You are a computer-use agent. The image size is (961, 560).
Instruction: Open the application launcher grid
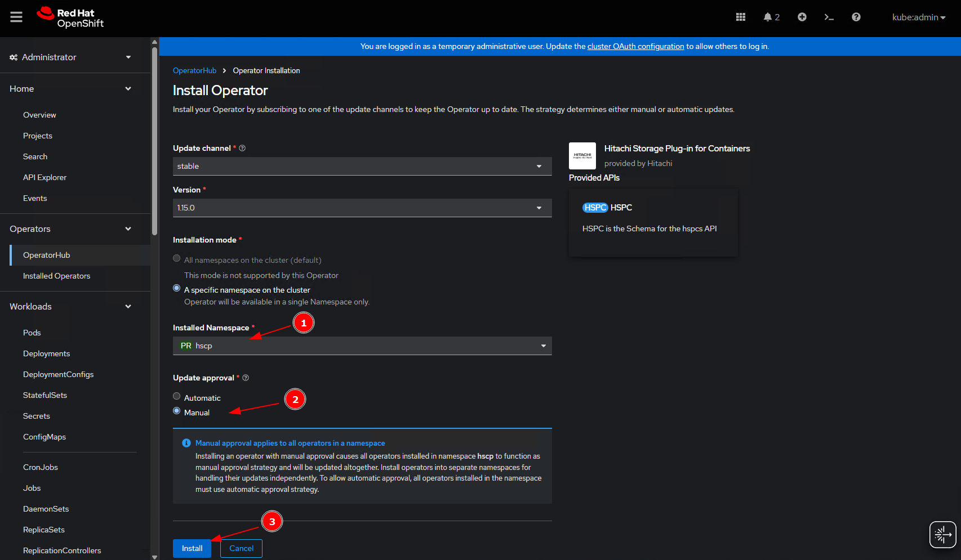coord(741,17)
